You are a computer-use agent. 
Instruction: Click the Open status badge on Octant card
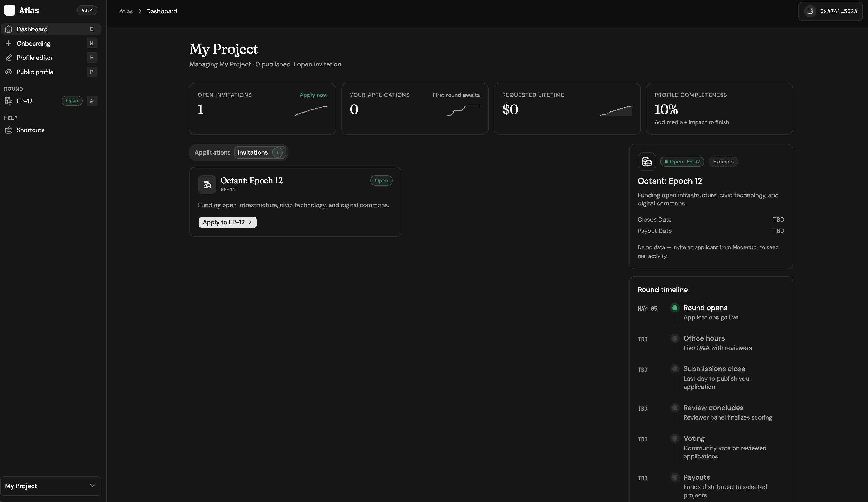coord(381,181)
